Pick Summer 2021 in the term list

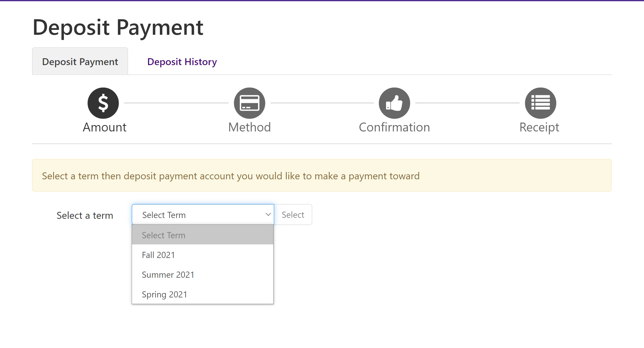click(168, 275)
